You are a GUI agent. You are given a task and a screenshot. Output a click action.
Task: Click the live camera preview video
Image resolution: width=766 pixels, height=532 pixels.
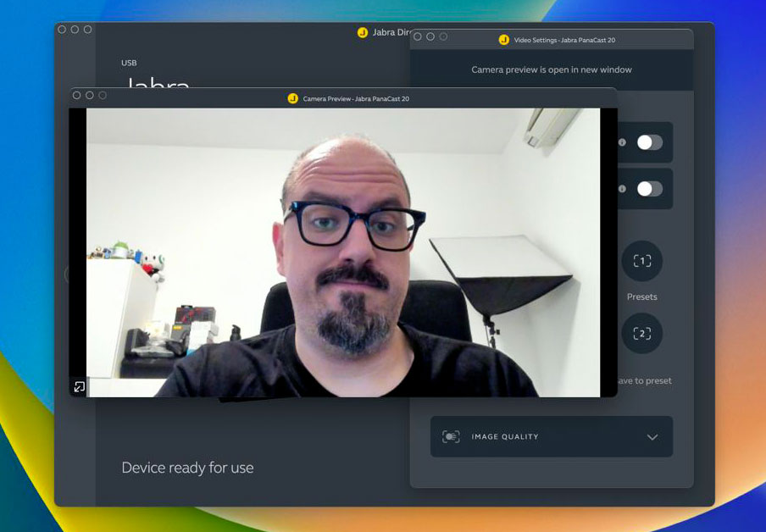tap(343, 252)
